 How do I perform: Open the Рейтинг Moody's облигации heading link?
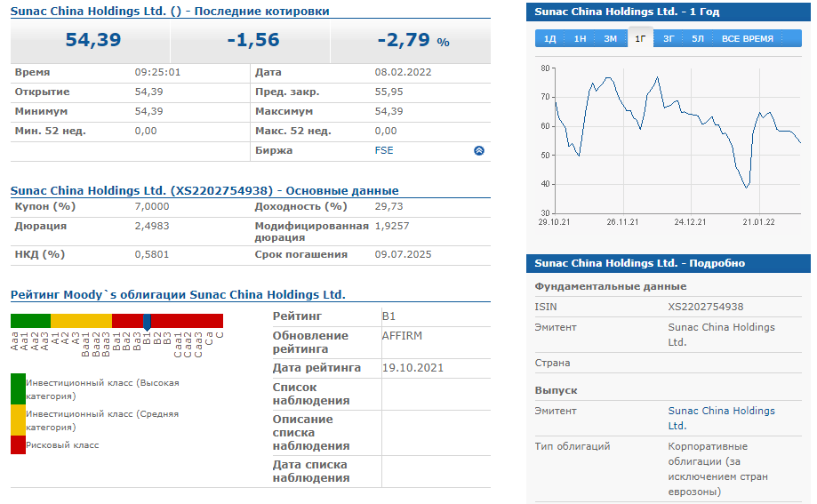(178, 294)
